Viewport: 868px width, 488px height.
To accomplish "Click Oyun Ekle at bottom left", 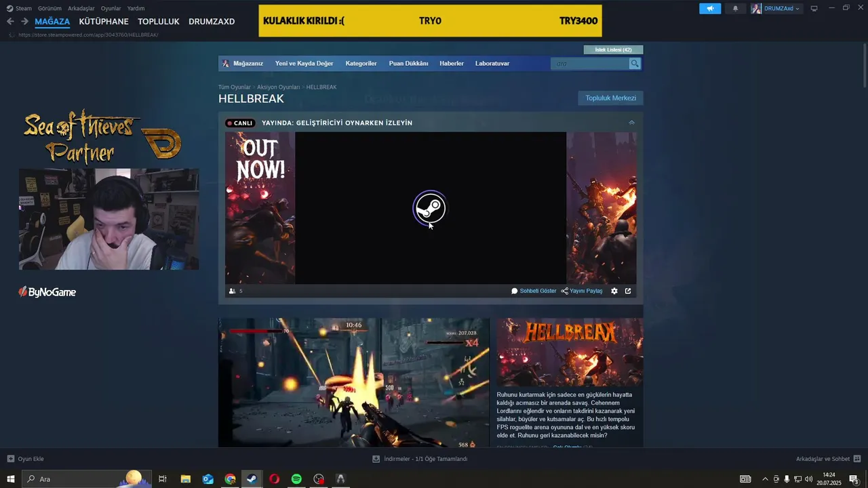I will [x=26, y=459].
